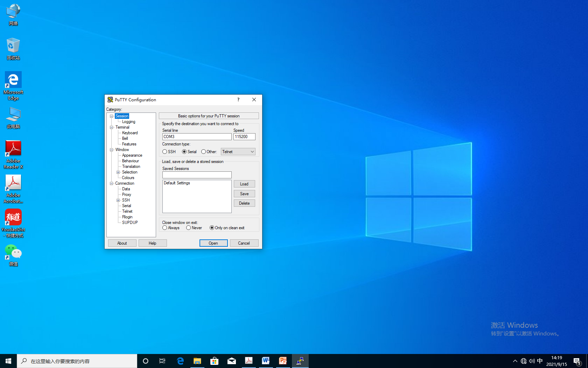
Task: Collapse the Terminal tree node
Action: pyautogui.click(x=112, y=127)
